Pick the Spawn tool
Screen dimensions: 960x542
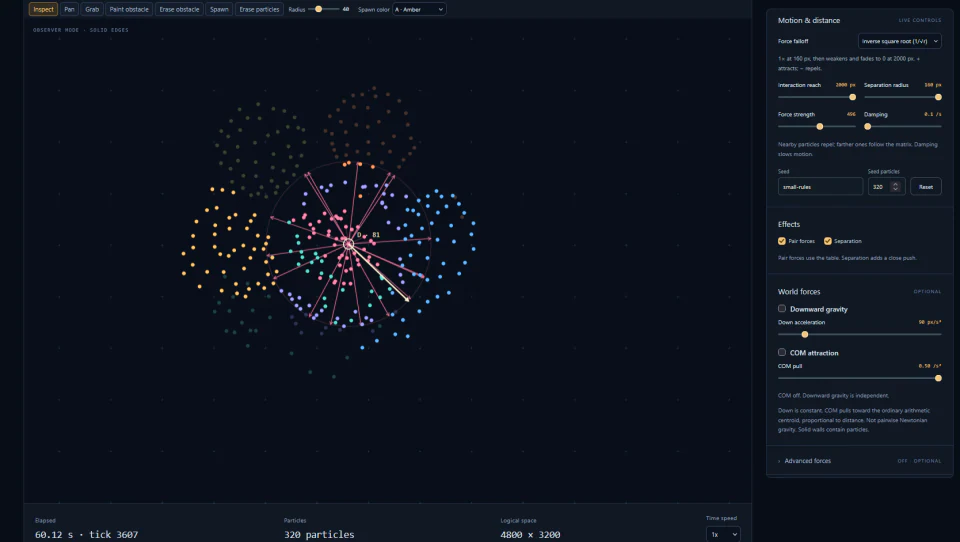(x=219, y=9)
